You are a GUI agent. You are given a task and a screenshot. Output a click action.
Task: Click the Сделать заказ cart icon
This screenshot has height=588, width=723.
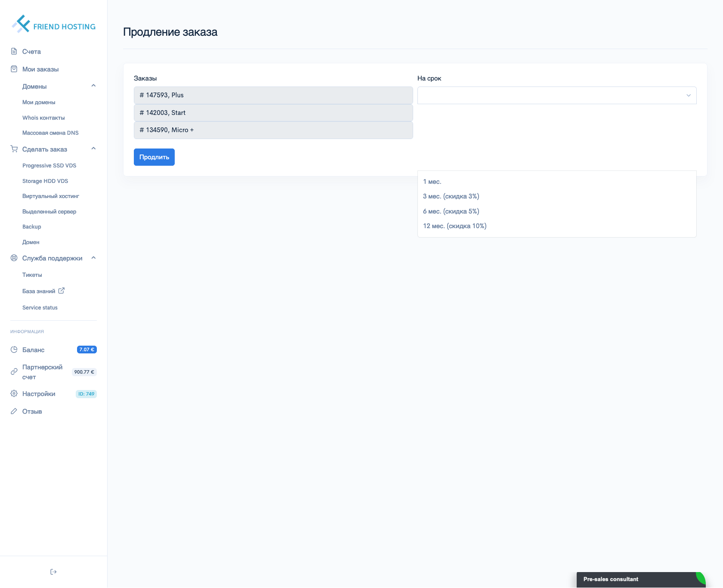coord(14,149)
